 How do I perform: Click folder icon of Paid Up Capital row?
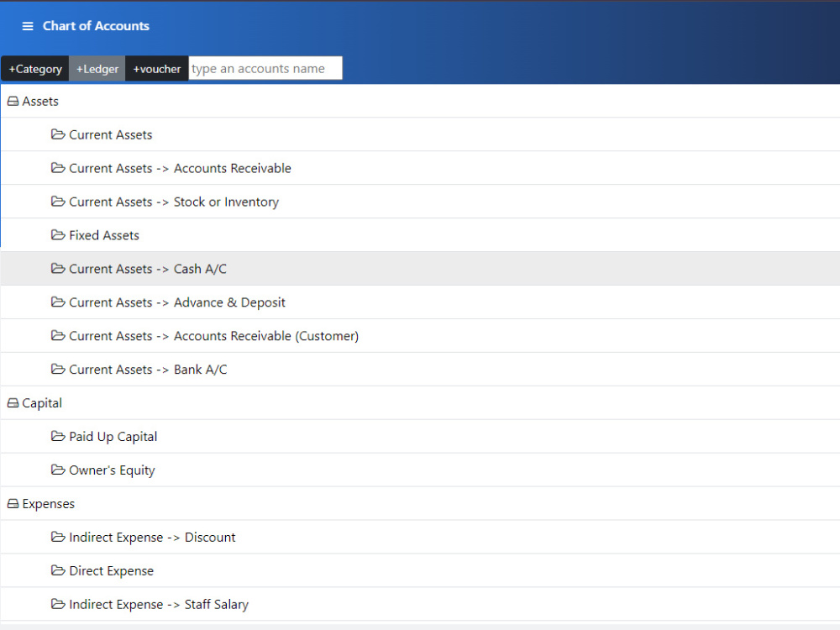[x=58, y=436]
